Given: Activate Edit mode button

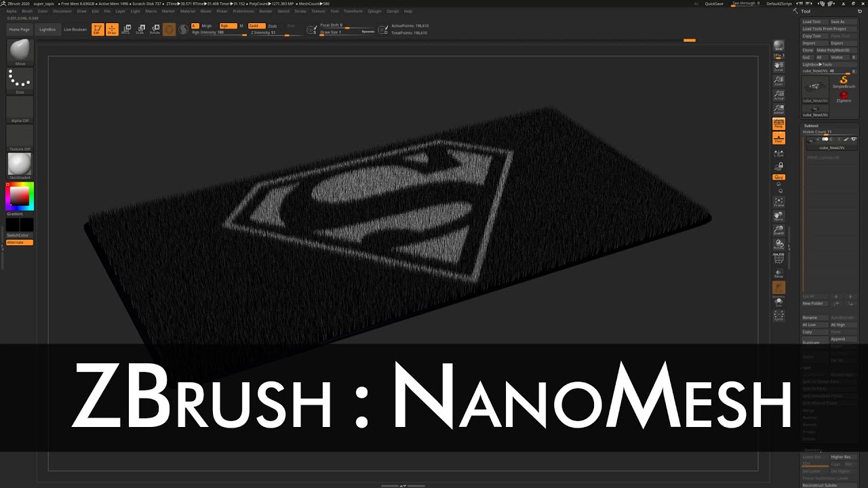Looking at the screenshot, I should (98, 29).
